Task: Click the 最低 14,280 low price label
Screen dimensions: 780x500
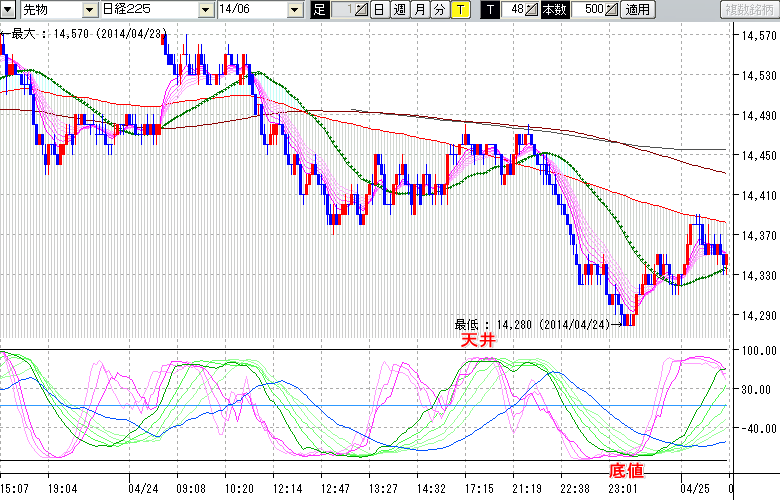Action: [538, 324]
